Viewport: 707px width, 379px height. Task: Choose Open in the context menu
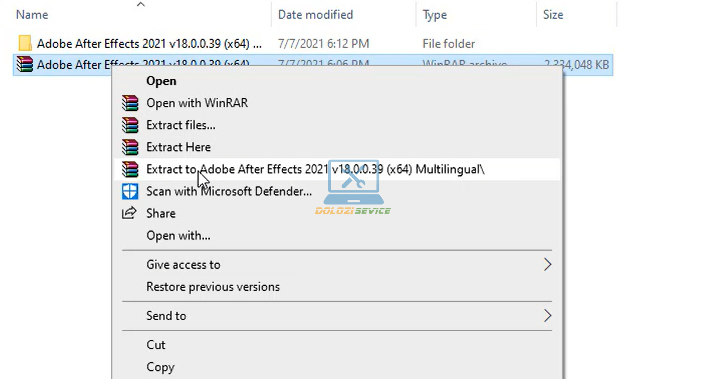(x=161, y=81)
